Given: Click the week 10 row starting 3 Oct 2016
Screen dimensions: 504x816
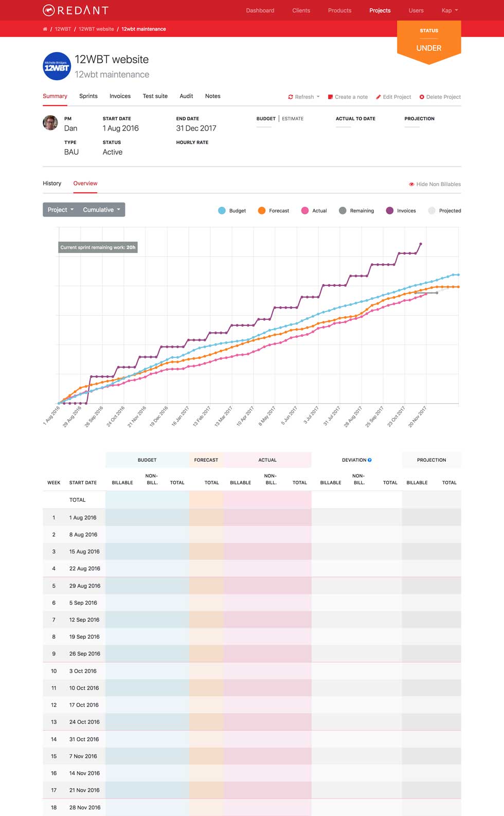Looking at the screenshot, I should (83, 671).
